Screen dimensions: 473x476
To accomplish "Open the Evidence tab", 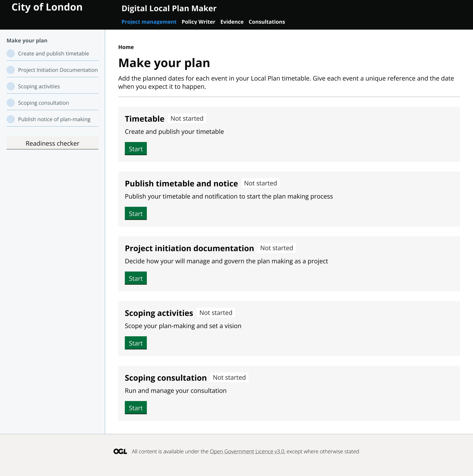I will coord(232,22).
